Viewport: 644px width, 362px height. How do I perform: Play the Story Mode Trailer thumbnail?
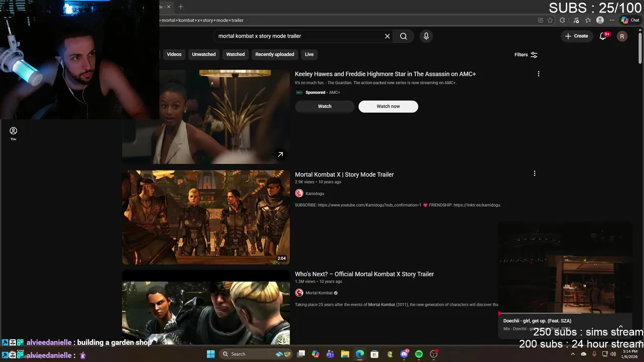tap(206, 217)
